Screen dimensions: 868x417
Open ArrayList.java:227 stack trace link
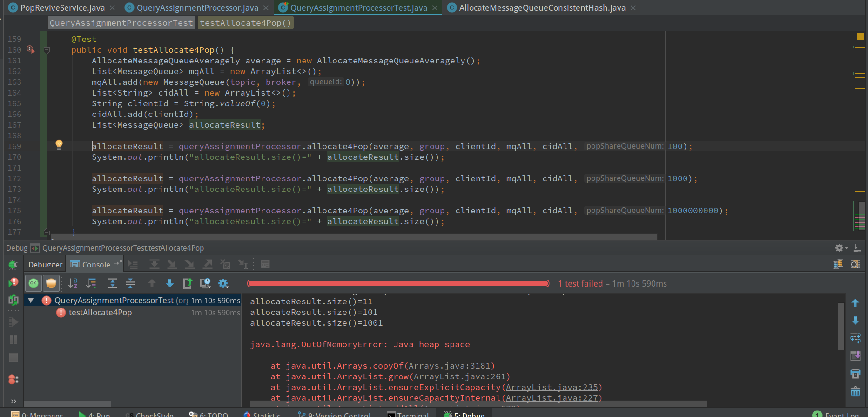552,398
